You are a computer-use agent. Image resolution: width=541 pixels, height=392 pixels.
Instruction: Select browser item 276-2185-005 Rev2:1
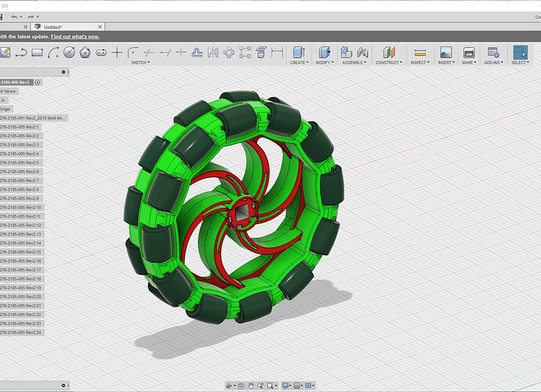(20, 127)
